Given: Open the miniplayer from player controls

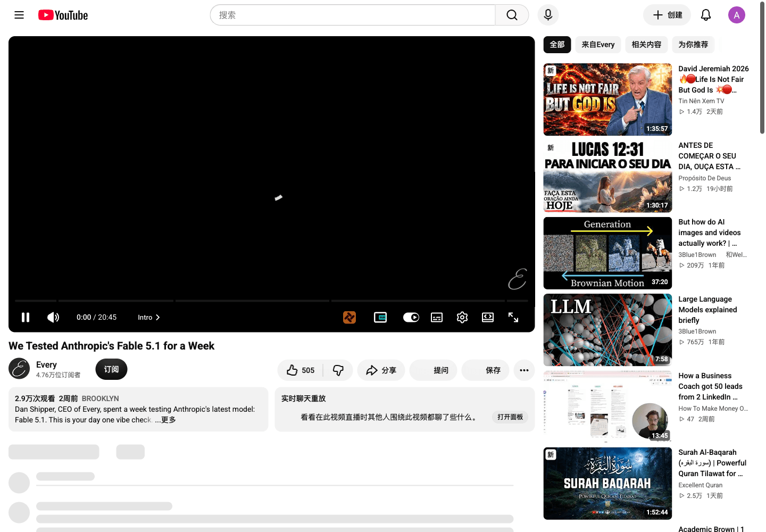Looking at the screenshot, I should pos(380,317).
